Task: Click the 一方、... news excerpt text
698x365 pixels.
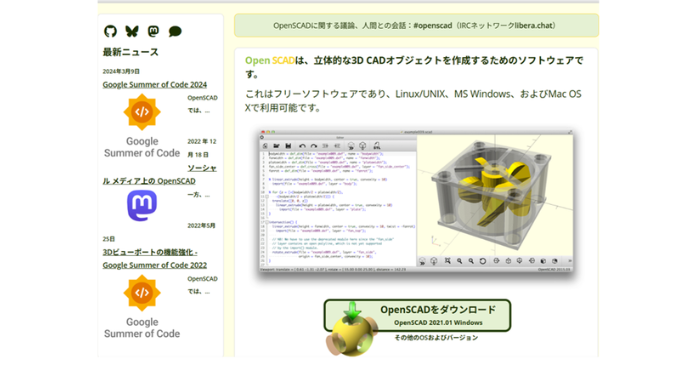Action: tap(199, 195)
